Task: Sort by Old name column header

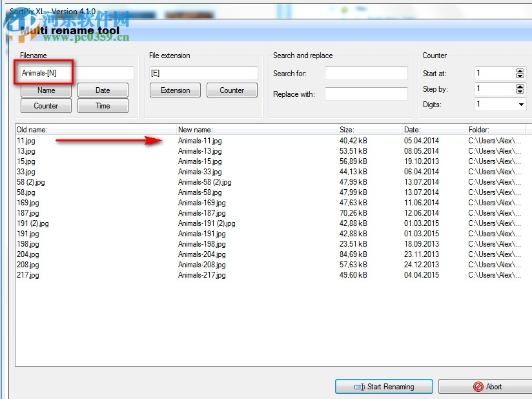Action: pyautogui.click(x=96, y=130)
